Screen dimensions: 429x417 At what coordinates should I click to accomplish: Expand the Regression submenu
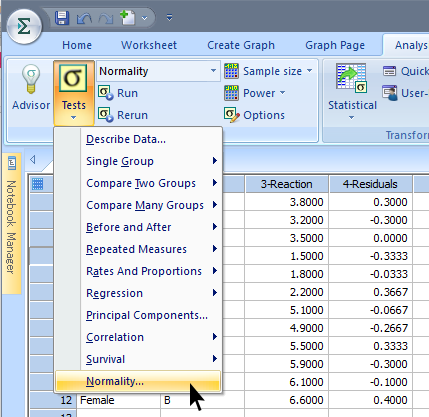coord(138,293)
